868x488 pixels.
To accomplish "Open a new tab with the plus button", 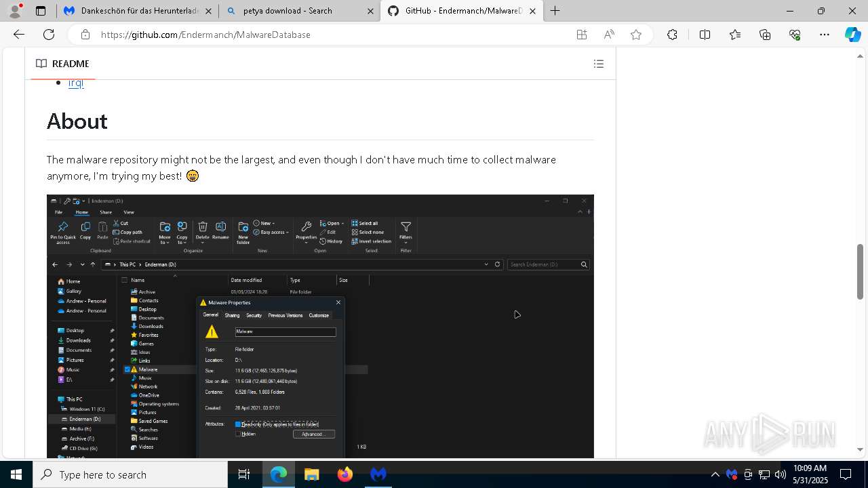I will (x=555, y=11).
